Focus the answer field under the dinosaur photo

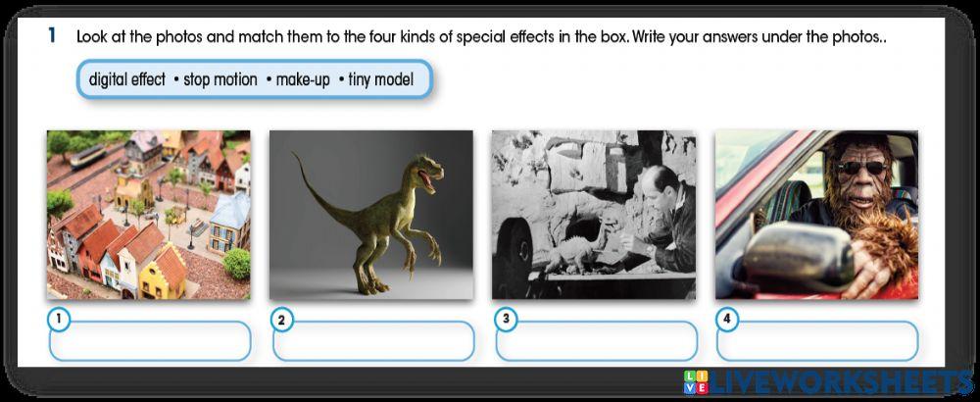[373, 342]
